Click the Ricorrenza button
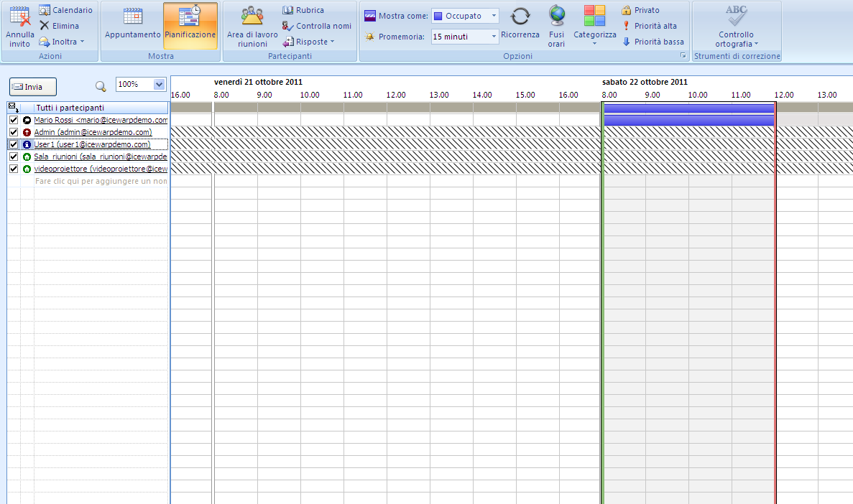The image size is (853, 504). (x=520, y=24)
